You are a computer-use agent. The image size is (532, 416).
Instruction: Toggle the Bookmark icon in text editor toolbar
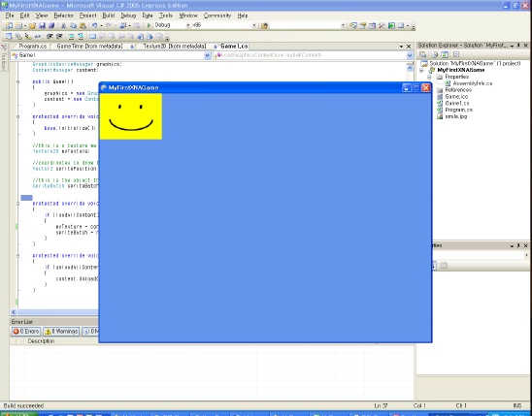pos(92,36)
